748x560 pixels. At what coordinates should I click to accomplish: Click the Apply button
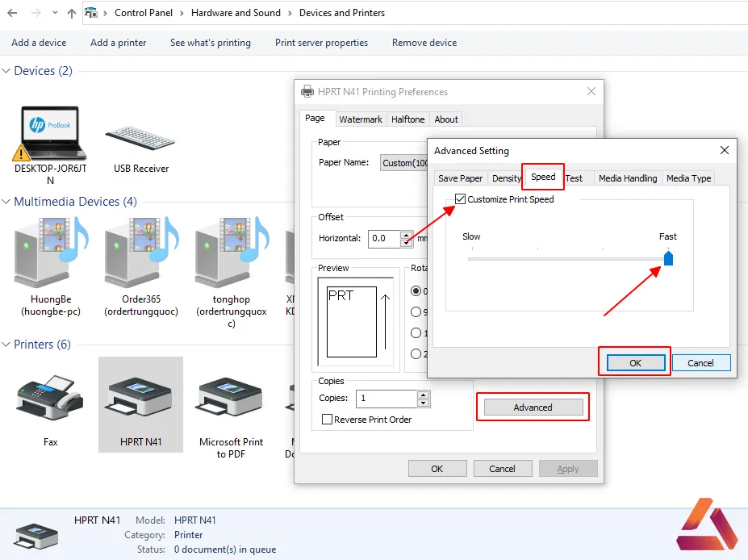[x=568, y=469]
